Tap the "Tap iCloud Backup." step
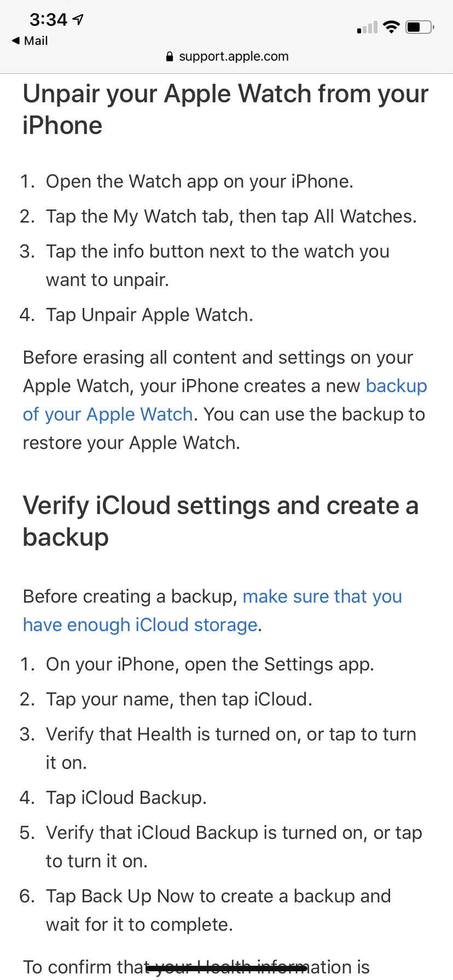Viewport: 453px width, 980px height. tap(126, 798)
